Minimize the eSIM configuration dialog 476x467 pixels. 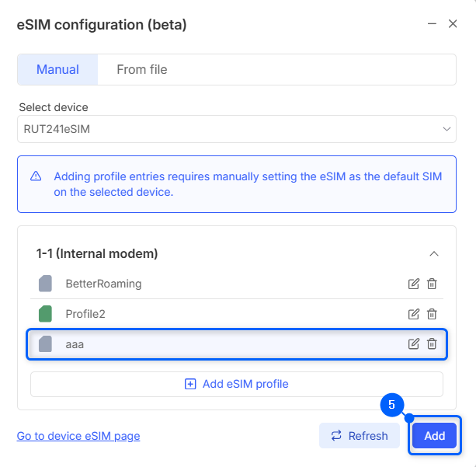(x=432, y=25)
